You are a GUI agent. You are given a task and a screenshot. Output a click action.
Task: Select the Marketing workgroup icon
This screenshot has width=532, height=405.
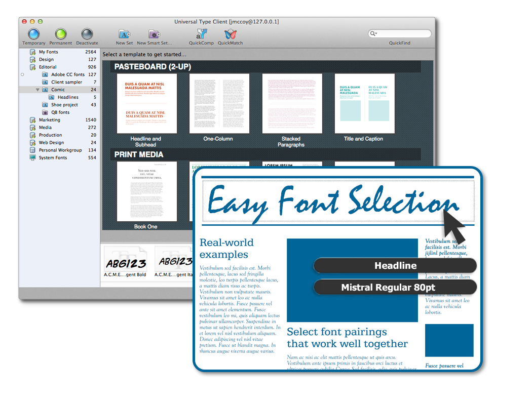tap(32, 120)
